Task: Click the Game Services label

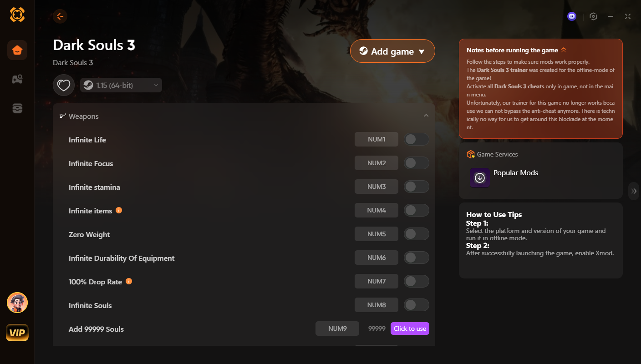Action: click(x=498, y=155)
